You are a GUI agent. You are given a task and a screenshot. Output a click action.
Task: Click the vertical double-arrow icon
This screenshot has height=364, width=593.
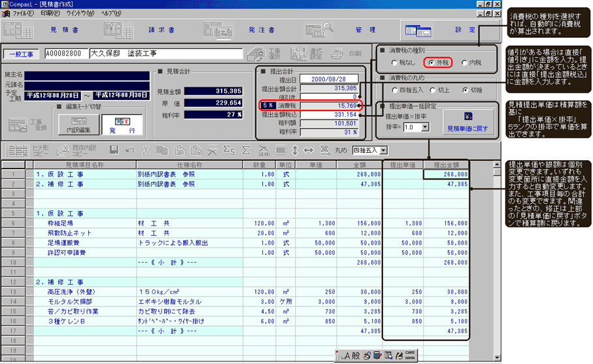pyautogui.click(x=295, y=150)
